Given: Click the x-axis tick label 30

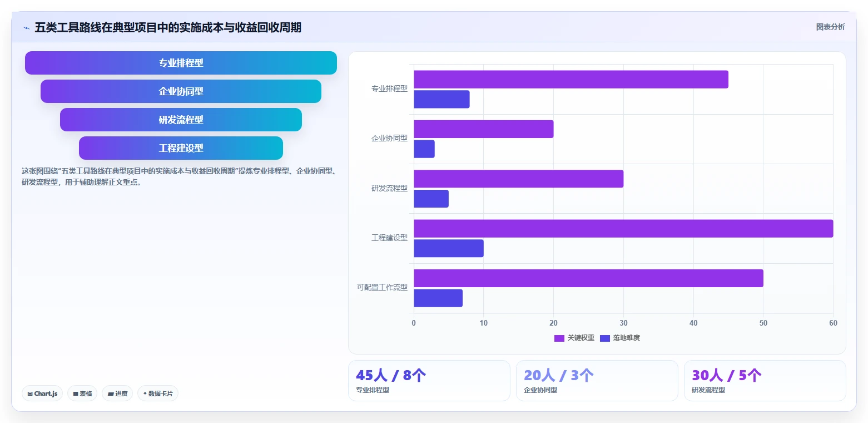Looking at the screenshot, I should (623, 323).
